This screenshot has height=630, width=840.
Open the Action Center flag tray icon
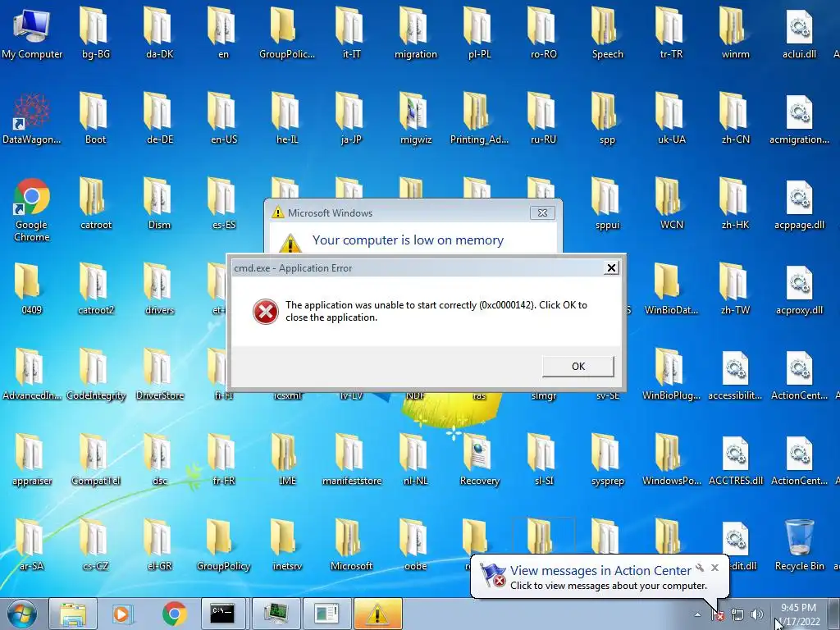(718, 614)
